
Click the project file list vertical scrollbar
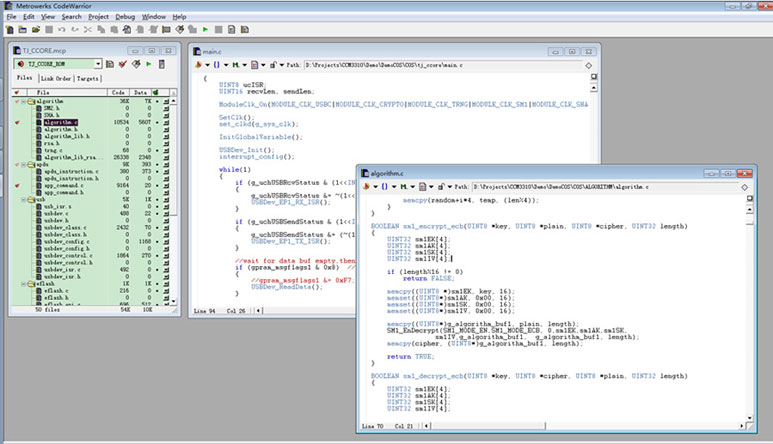tap(175, 200)
